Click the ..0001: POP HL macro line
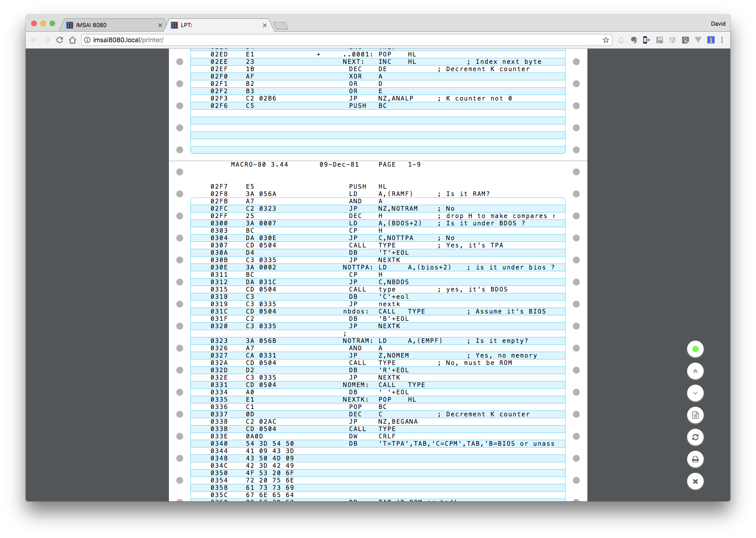This screenshot has height=538, width=756. (380, 54)
